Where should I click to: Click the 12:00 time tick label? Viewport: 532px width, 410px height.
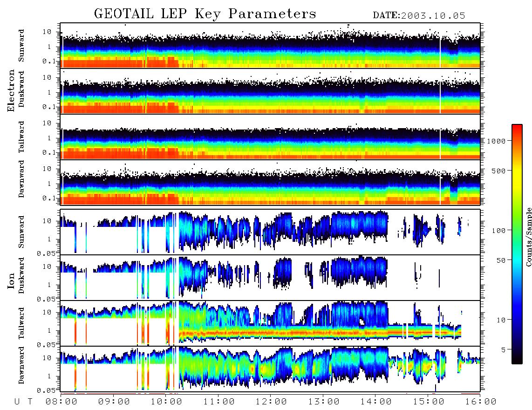(x=271, y=402)
